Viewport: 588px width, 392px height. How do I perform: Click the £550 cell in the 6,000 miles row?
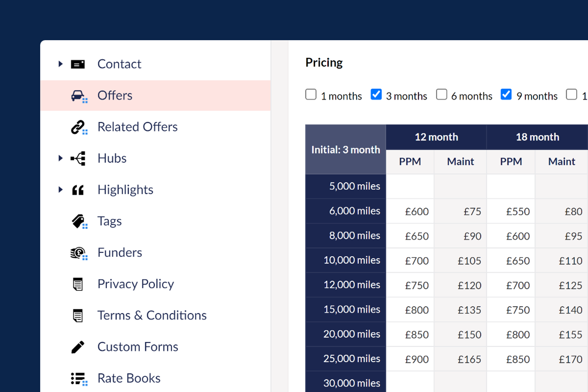point(511,211)
